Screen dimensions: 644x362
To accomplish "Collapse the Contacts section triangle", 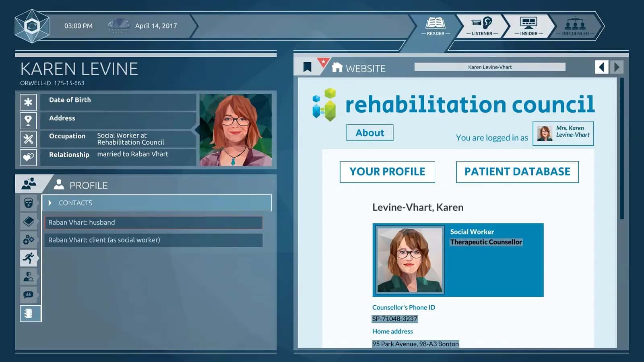I will tap(50, 203).
